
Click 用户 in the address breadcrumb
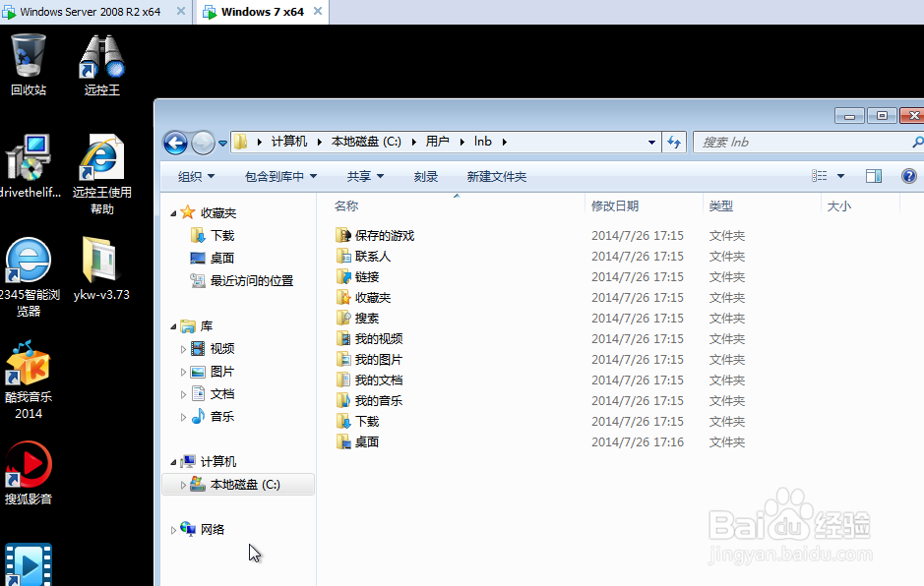(437, 142)
